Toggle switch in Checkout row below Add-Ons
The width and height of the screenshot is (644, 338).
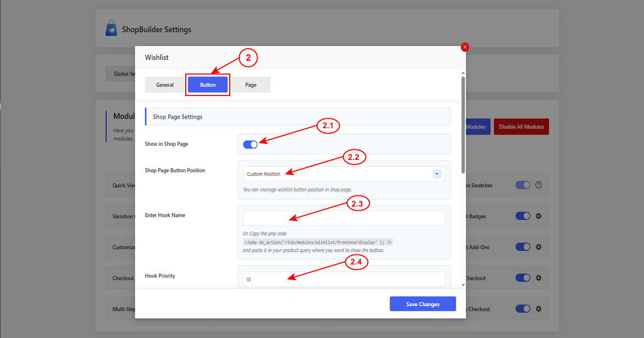pyautogui.click(x=523, y=278)
